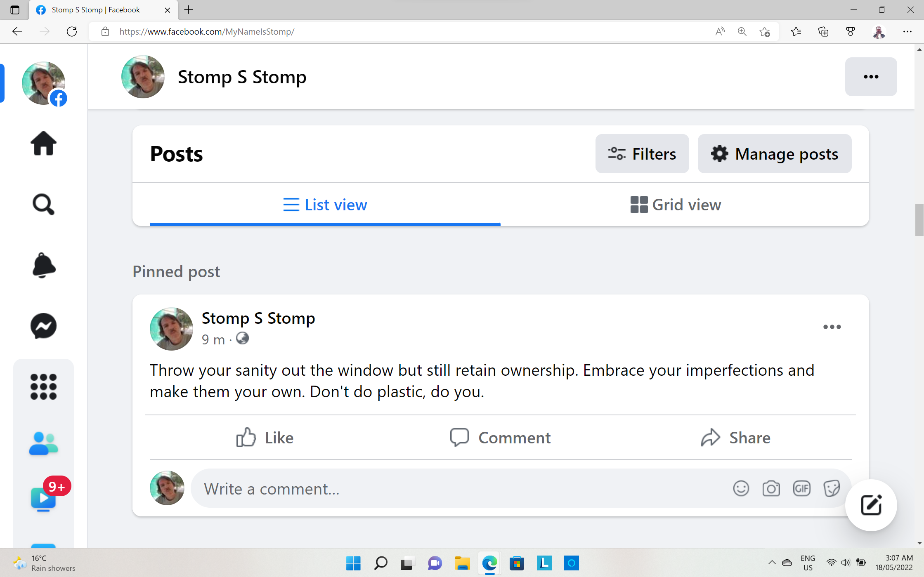Click the floating new message compose icon

(x=871, y=505)
